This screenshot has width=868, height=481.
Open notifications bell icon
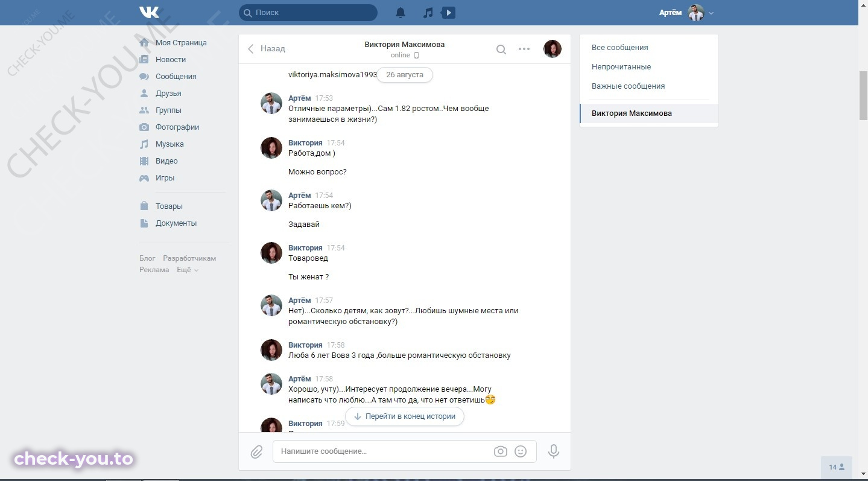coord(401,12)
